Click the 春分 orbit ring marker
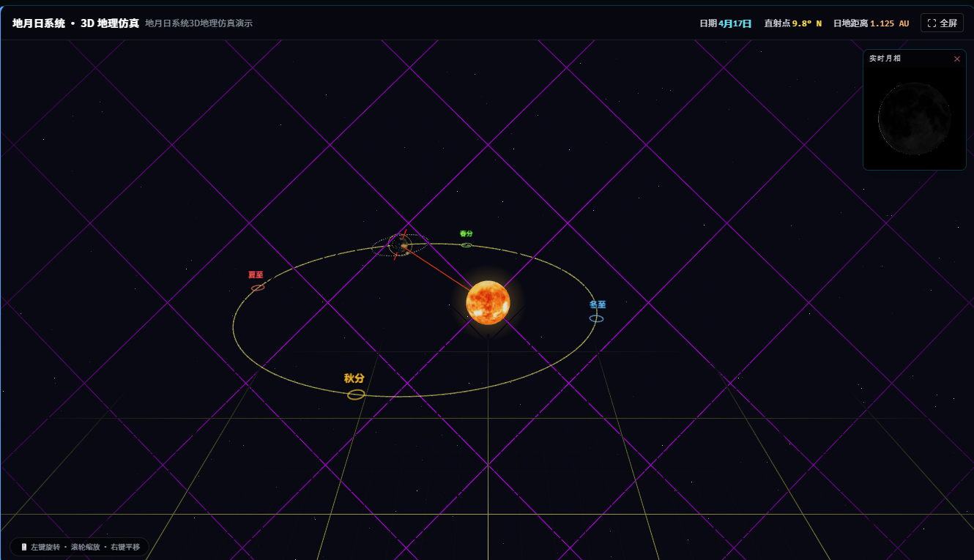The image size is (974, 560). tap(466, 245)
